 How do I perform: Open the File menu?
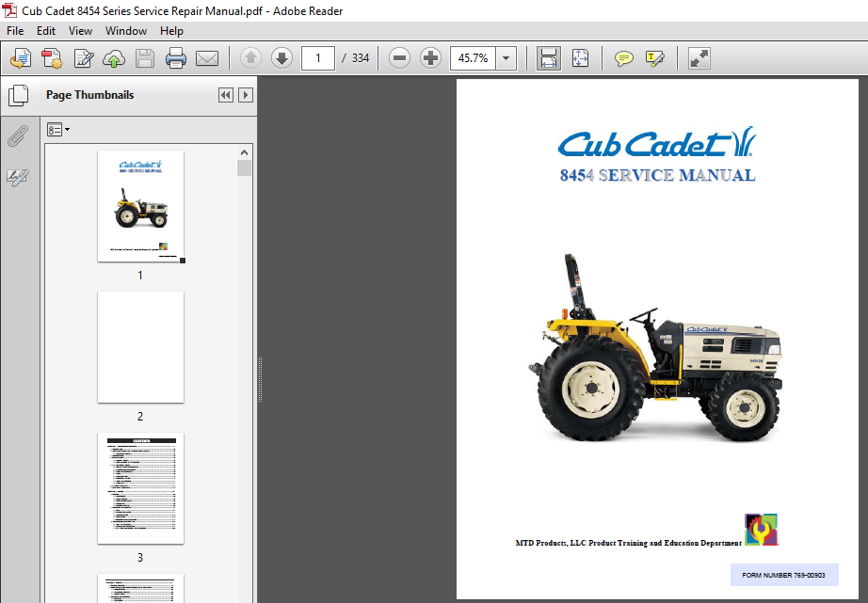tap(15, 31)
